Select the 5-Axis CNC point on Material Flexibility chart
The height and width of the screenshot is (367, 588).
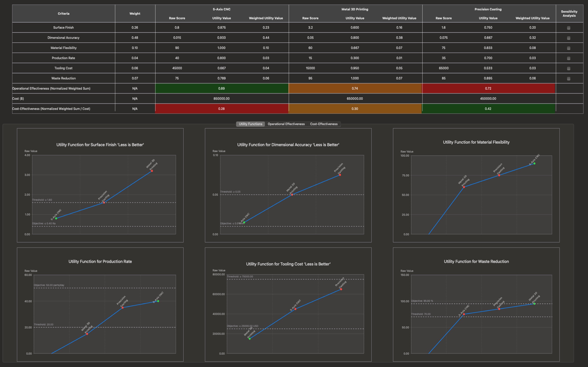coord(534,164)
